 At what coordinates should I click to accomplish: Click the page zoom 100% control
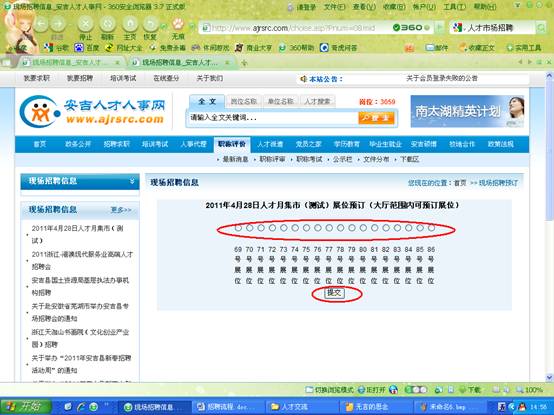point(529,390)
